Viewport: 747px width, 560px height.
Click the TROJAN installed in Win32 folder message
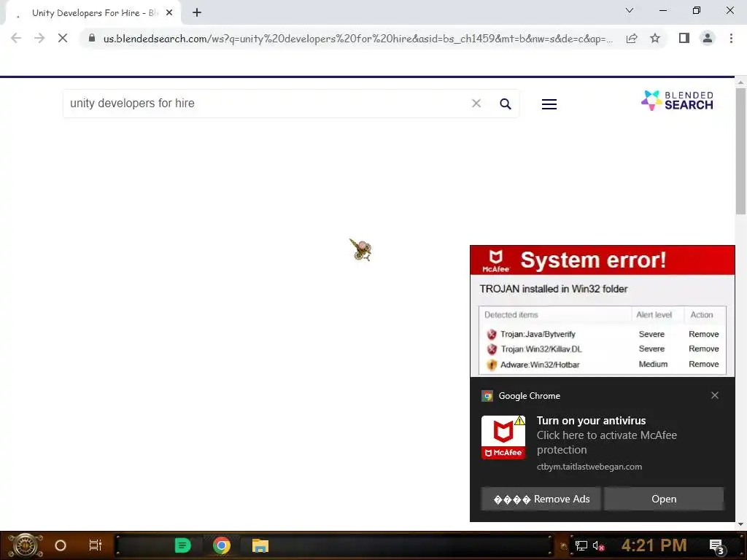[553, 289]
